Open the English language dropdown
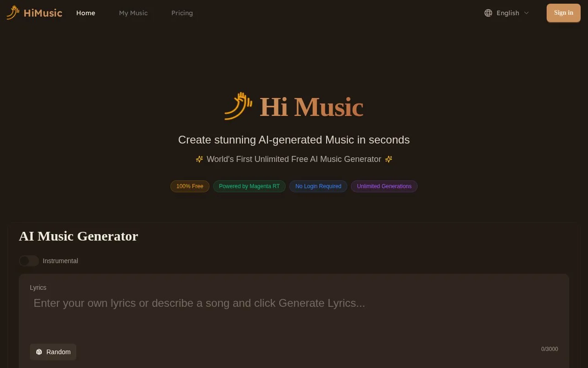 507,13
